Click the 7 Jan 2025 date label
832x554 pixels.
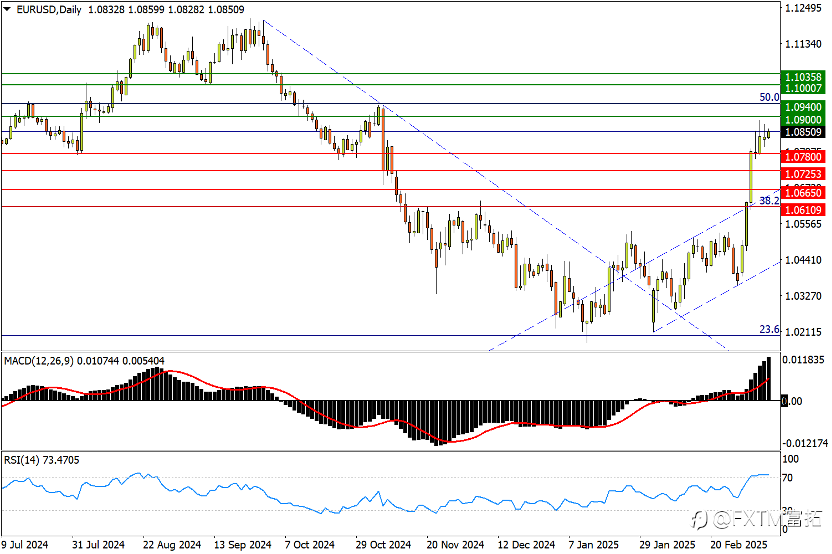[594, 545]
